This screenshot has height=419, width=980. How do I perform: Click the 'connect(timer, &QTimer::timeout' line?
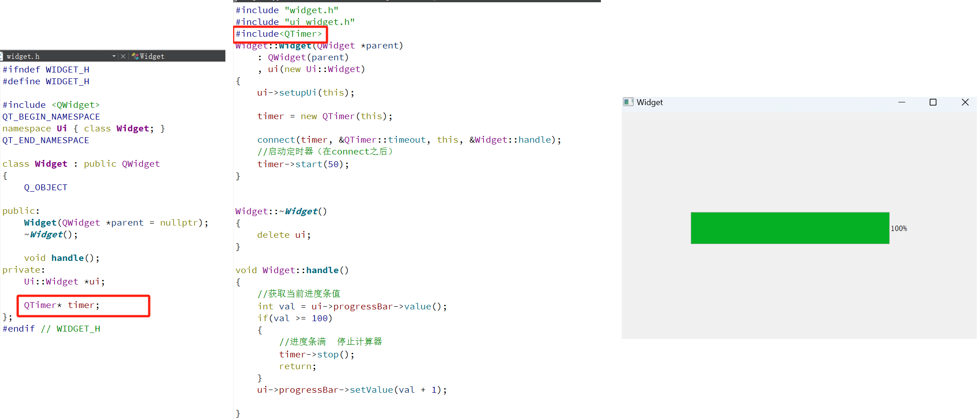click(409, 140)
